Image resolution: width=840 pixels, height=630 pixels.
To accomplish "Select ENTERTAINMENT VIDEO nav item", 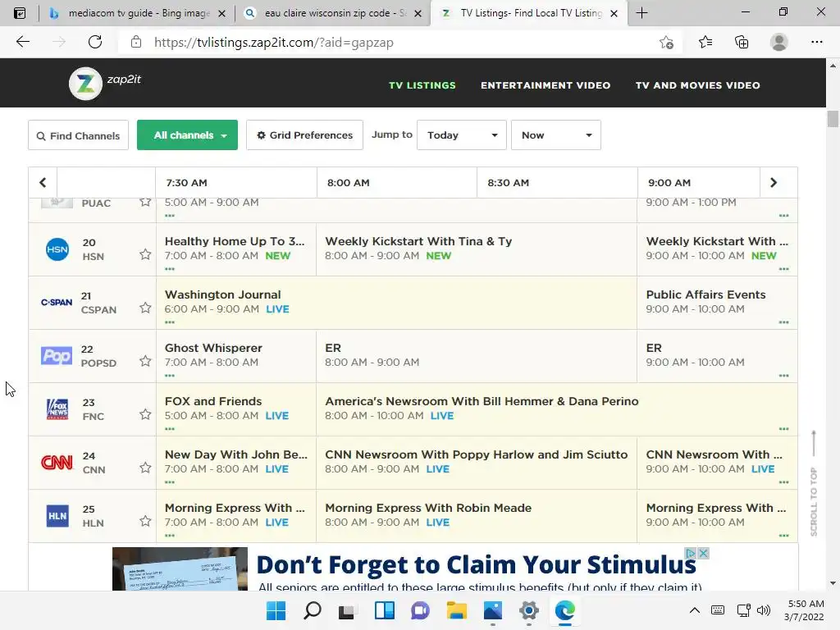I will click(546, 85).
